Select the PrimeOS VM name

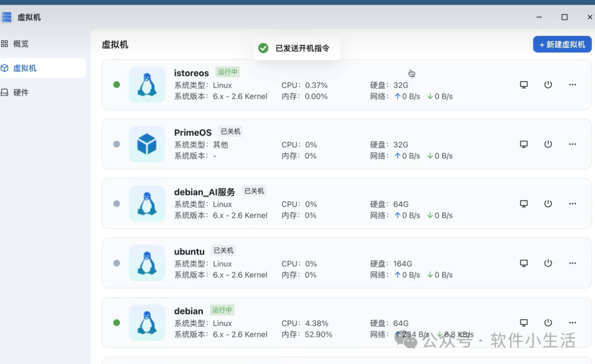coord(193,132)
